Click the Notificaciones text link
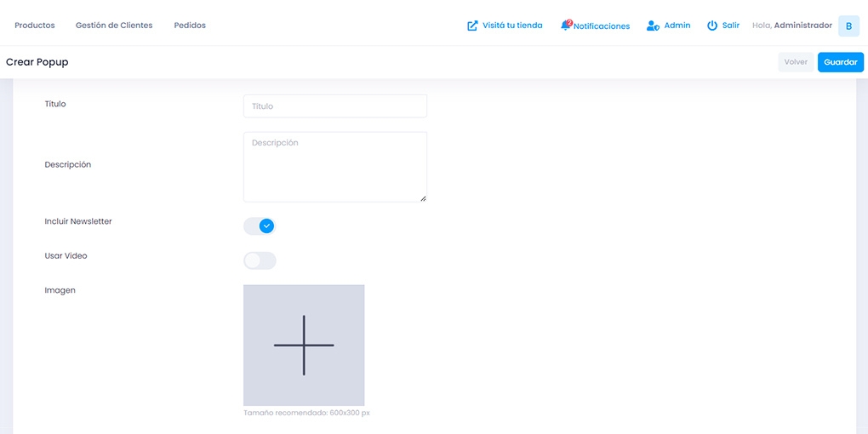 click(x=602, y=26)
